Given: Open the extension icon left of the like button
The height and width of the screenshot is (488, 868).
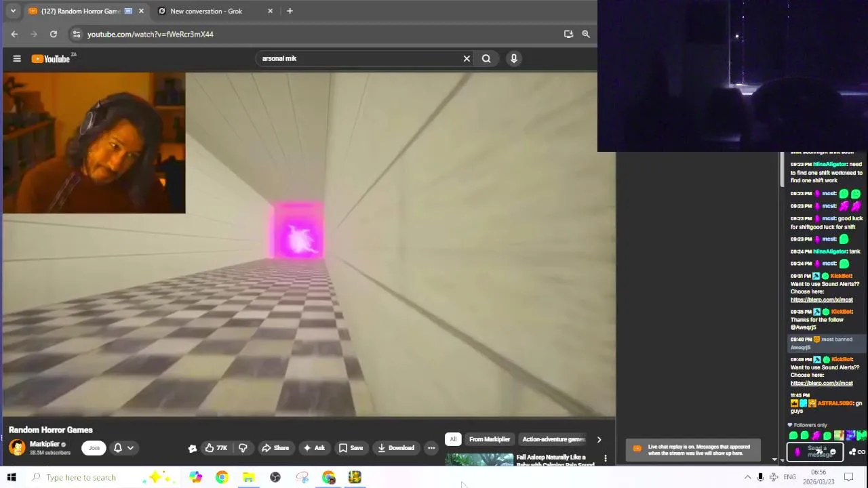Looking at the screenshot, I should pyautogui.click(x=193, y=448).
